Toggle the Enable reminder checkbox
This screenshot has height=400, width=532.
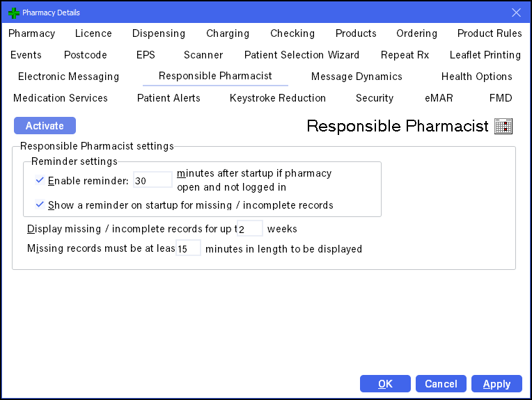click(x=40, y=181)
